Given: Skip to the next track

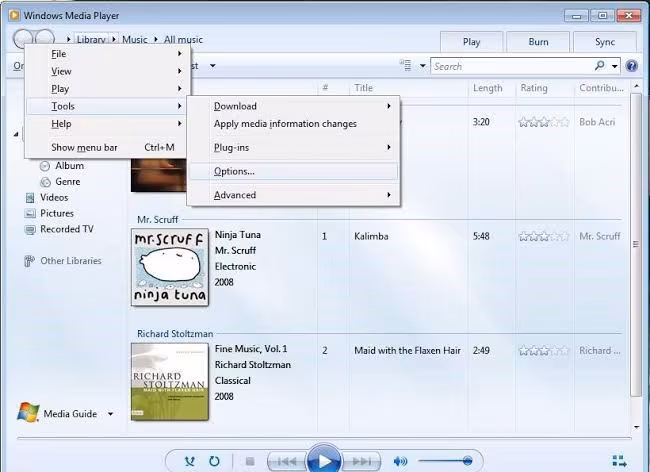Looking at the screenshot, I should click(x=361, y=461).
